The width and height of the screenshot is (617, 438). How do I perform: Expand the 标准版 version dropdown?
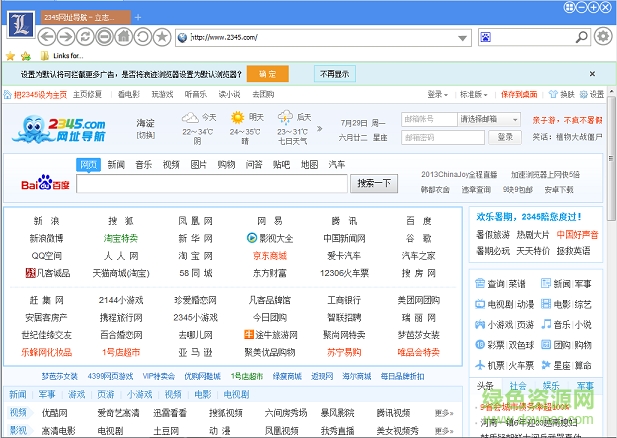point(469,94)
